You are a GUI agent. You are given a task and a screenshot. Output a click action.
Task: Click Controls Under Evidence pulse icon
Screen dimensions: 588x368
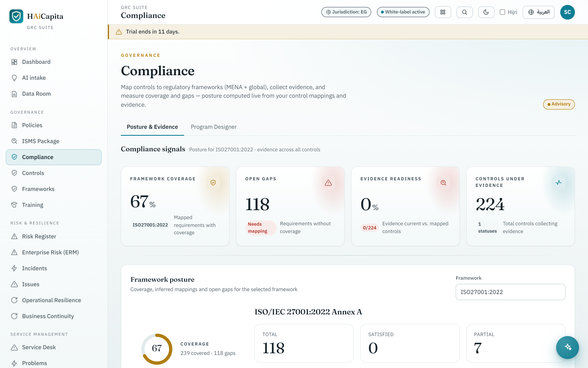click(559, 183)
